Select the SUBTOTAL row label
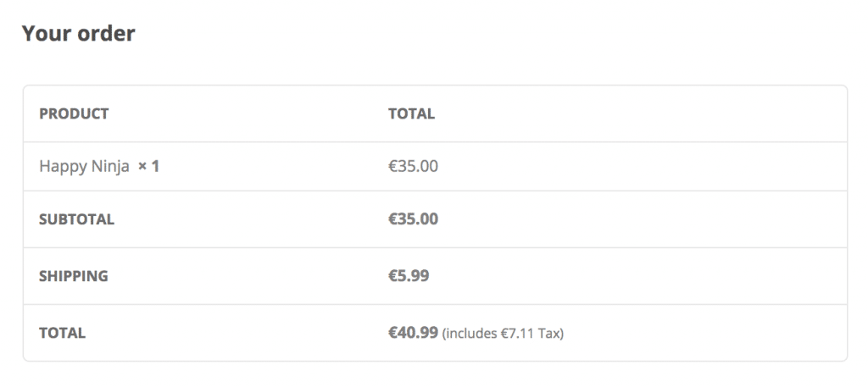The width and height of the screenshot is (868, 387). pyautogui.click(x=76, y=219)
